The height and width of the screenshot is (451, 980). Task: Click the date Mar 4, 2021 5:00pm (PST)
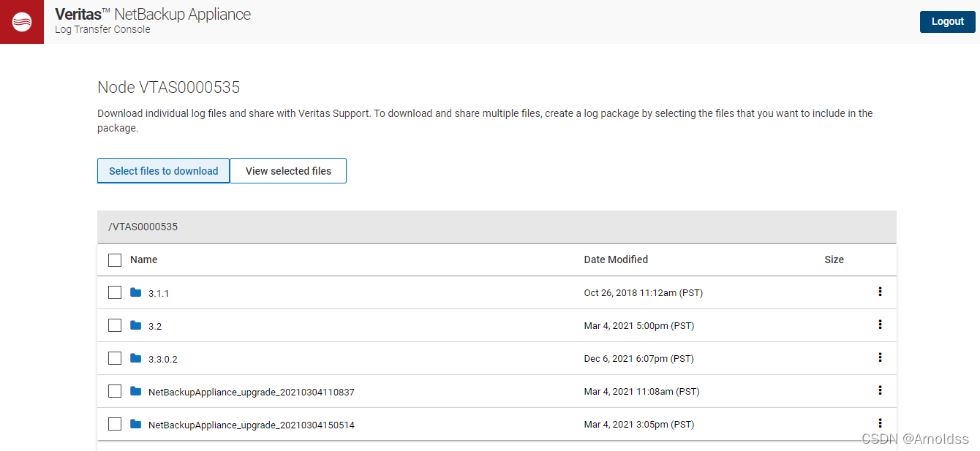639,326
